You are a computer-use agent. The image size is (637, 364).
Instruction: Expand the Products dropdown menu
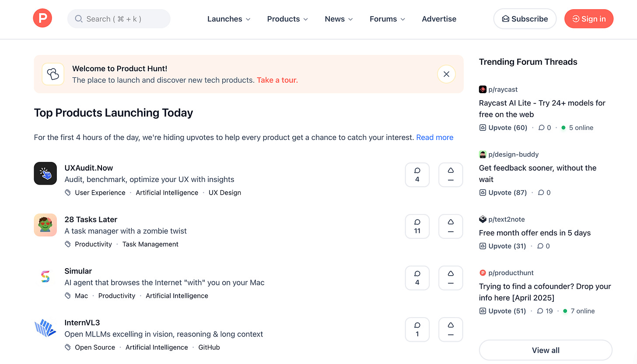coord(287,19)
